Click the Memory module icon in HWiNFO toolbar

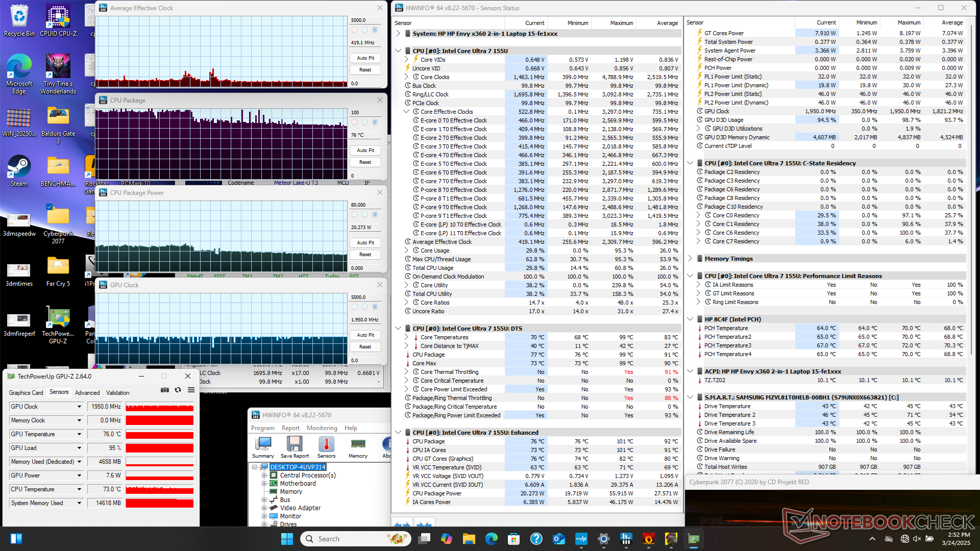[x=358, y=447]
